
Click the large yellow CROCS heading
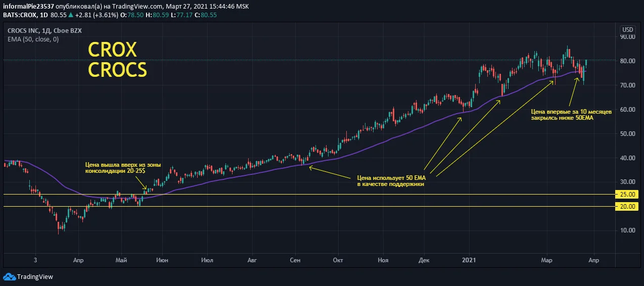tap(117, 70)
